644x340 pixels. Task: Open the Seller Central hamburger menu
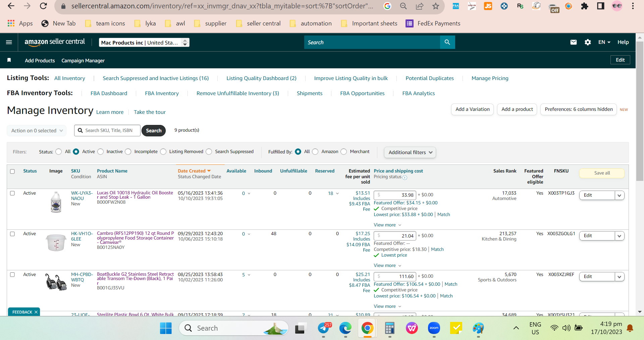pos(9,42)
